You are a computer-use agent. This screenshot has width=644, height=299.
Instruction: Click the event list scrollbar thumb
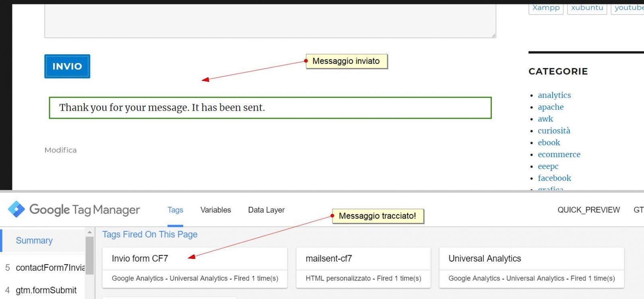(x=90, y=256)
